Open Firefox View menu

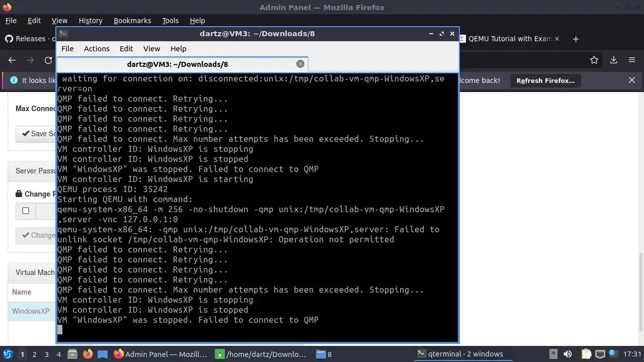tap(59, 21)
